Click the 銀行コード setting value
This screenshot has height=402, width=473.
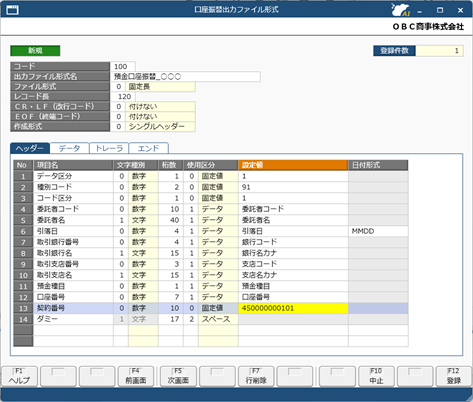coord(293,242)
